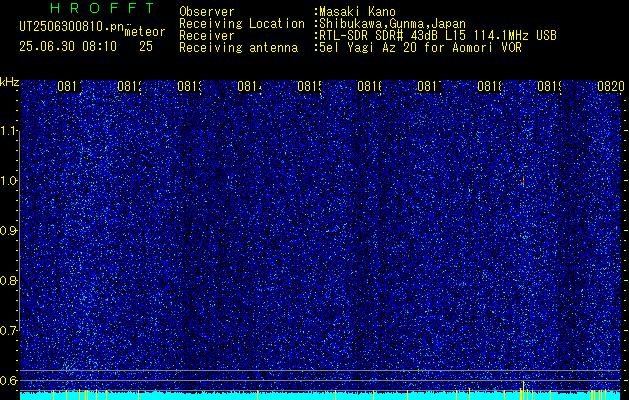Select the observer name Masaki Kano
Viewport: 629px width, 400px height.
(x=355, y=12)
